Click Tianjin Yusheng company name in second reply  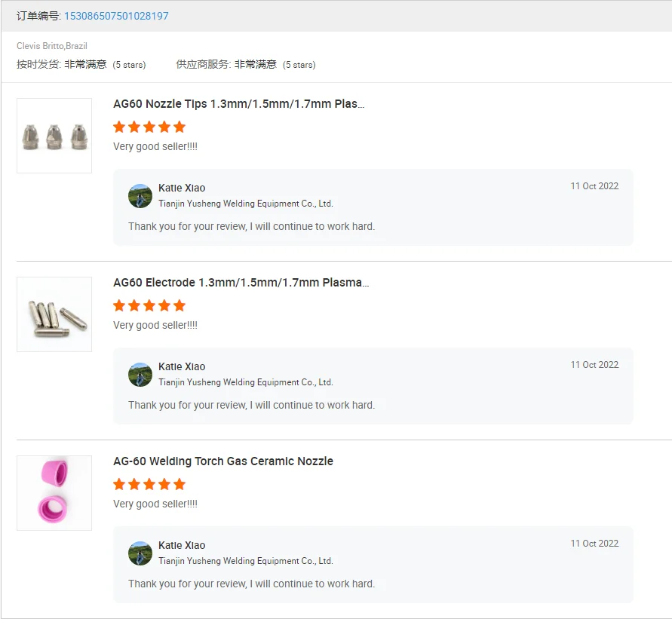(246, 382)
